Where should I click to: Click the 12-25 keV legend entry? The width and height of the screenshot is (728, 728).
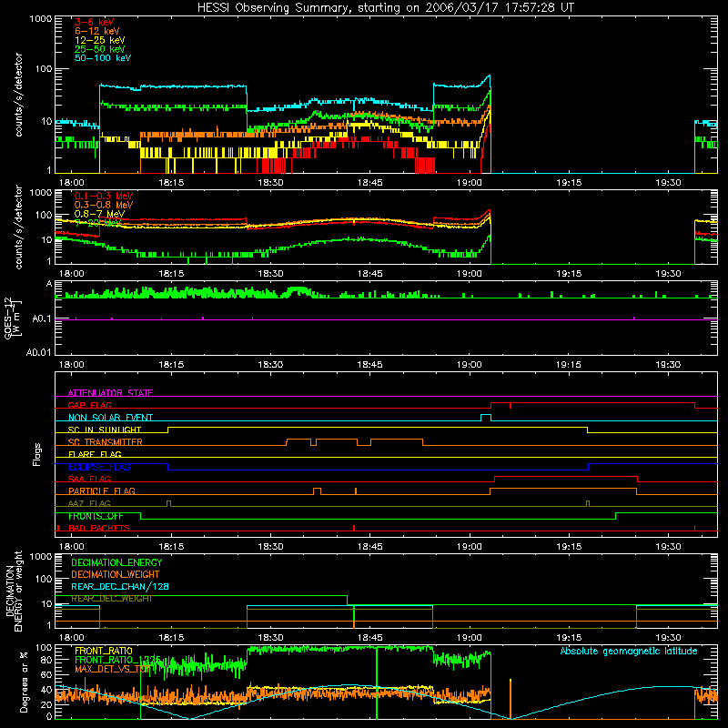[x=100, y=40]
